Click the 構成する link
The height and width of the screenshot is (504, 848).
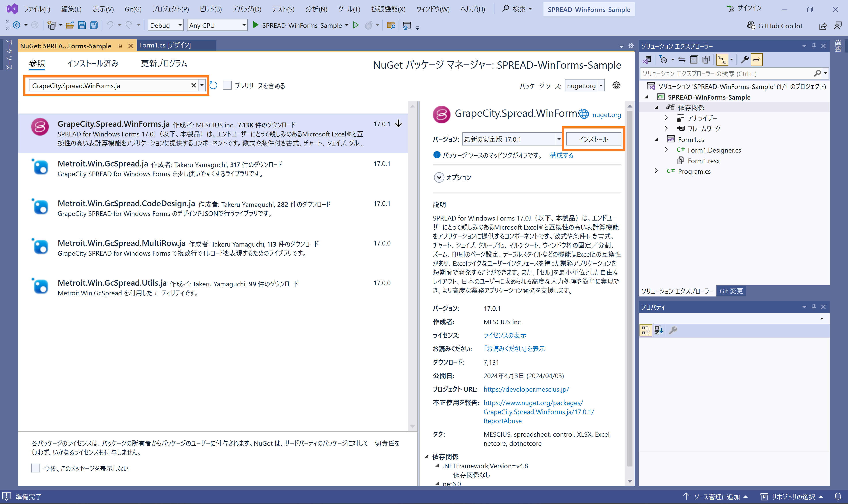click(561, 155)
